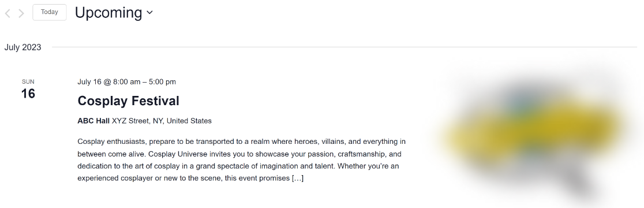Click the […] read-more ellipsis
The image size is (644, 208).
tap(298, 179)
